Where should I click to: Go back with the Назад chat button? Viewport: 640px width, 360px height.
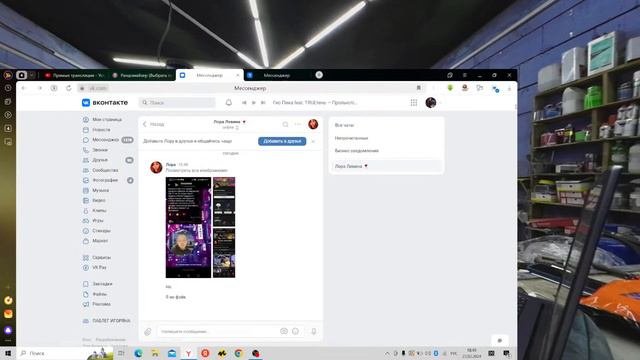coord(153,124)
